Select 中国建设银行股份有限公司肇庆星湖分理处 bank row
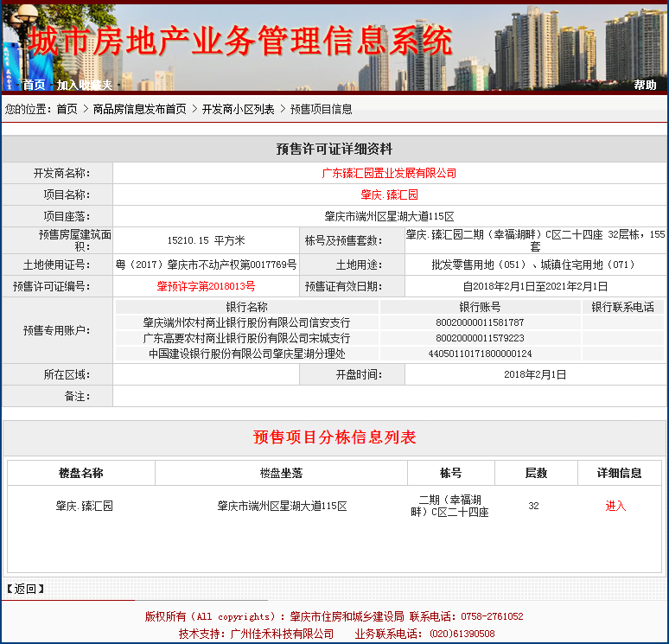Viewport: 669px width, 644px height. click(x=246, y=354)
